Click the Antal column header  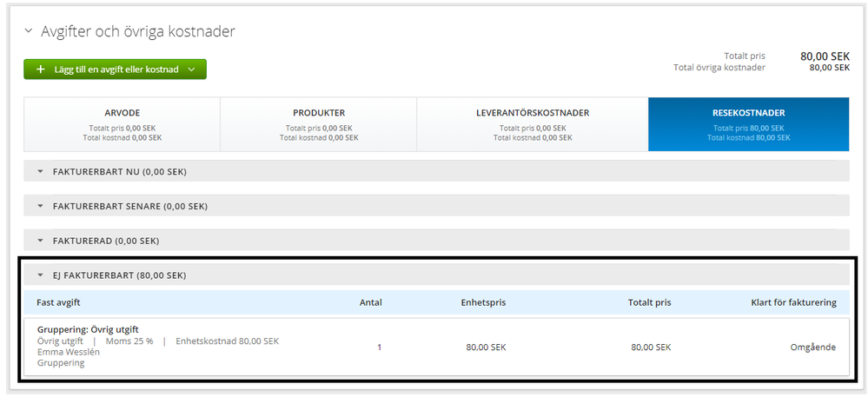pos(371,302)
